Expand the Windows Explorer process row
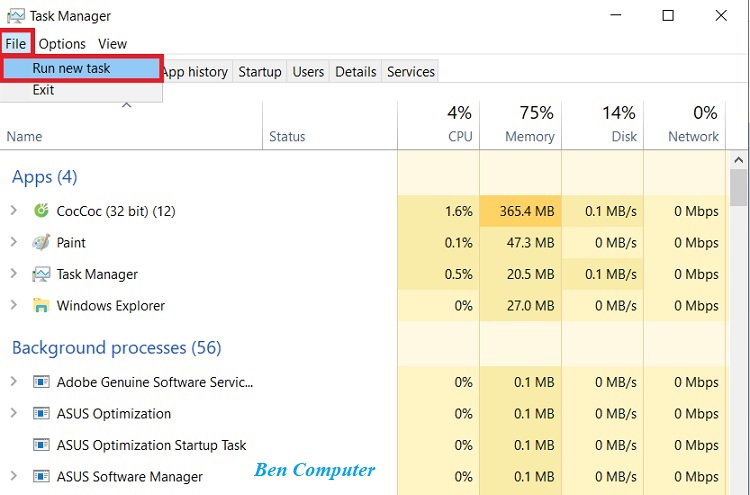The image size is (750, 495). (14, 306)
